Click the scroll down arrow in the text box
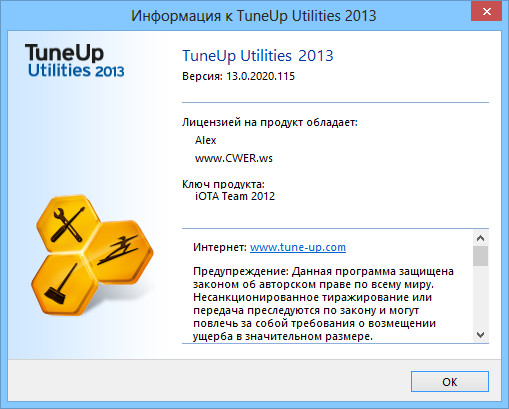The image size is (509, 409). [480, 334]
